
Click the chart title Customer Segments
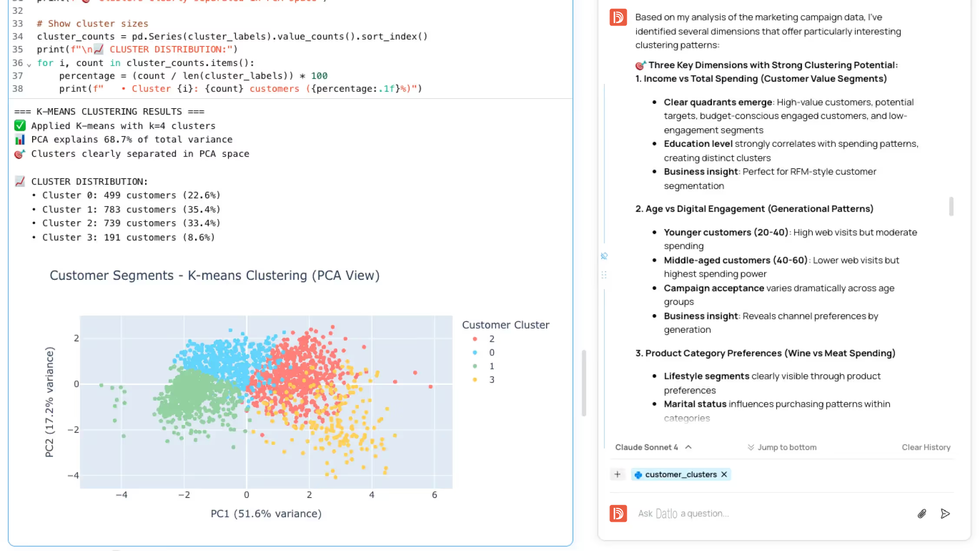point(215,275)
